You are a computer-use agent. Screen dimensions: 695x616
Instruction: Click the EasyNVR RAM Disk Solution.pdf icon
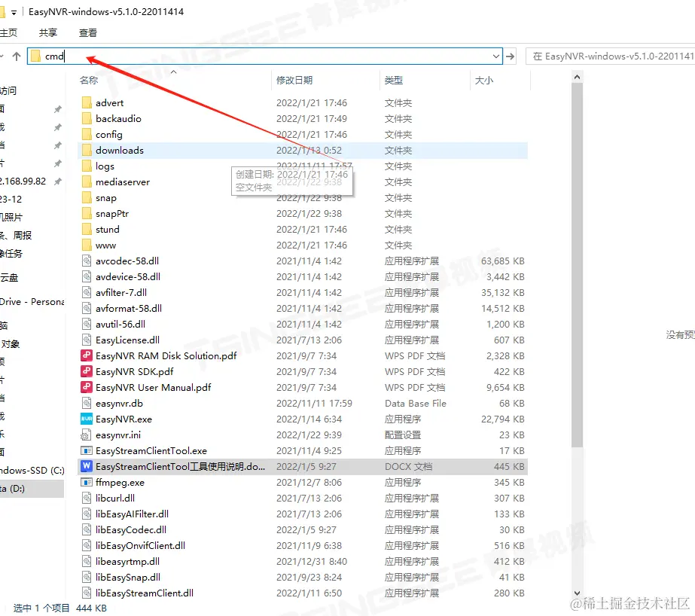(x=87, y=356)
